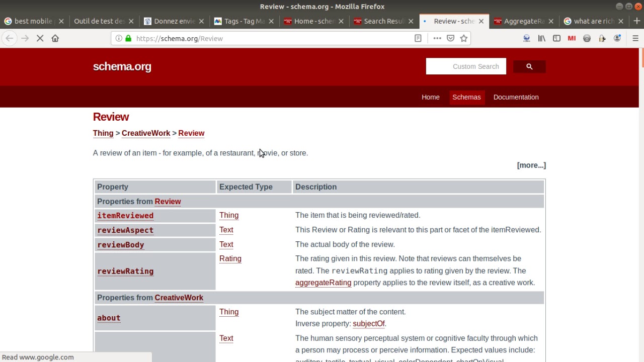Image resolution: width=644 pixels, height=362 pixels.
Task: Toggle the sidebar view icon
Action: [556, 38]
